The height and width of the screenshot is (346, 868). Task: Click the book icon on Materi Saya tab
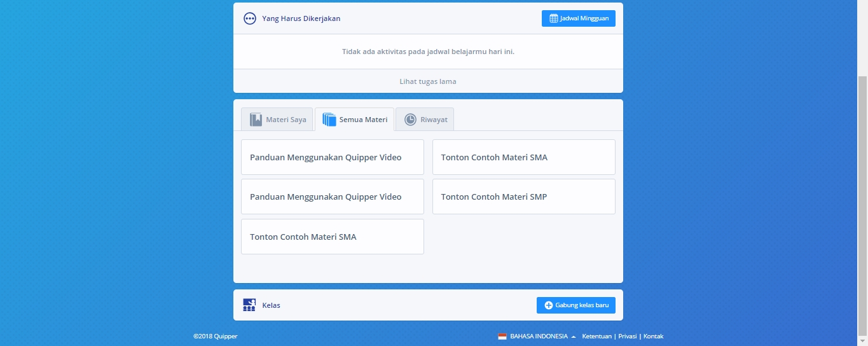[x=256, y=120]
